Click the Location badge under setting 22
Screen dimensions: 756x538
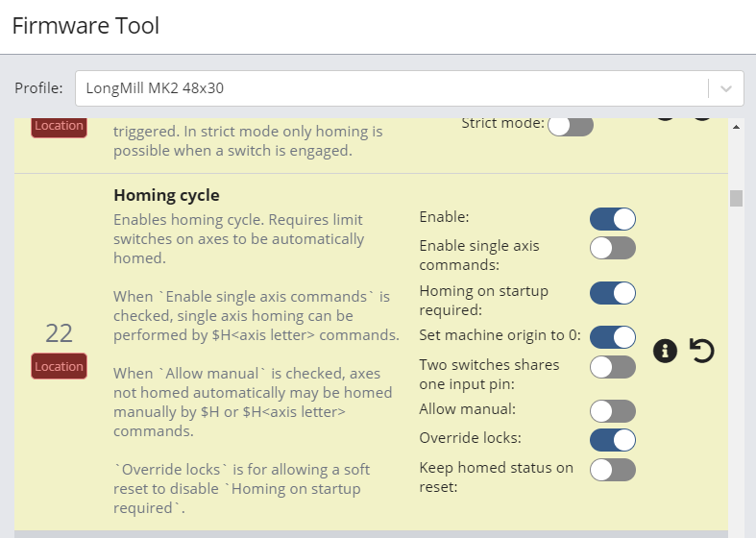tap(60, 366)
